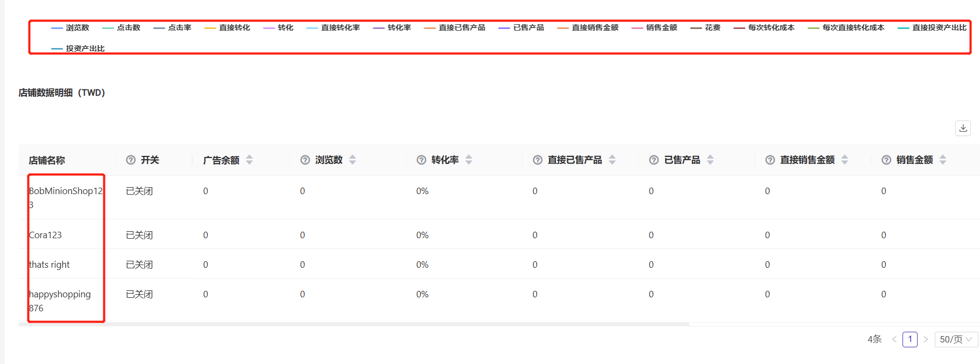Click help icon beside 销售金额 header

(x=886, y=160)
